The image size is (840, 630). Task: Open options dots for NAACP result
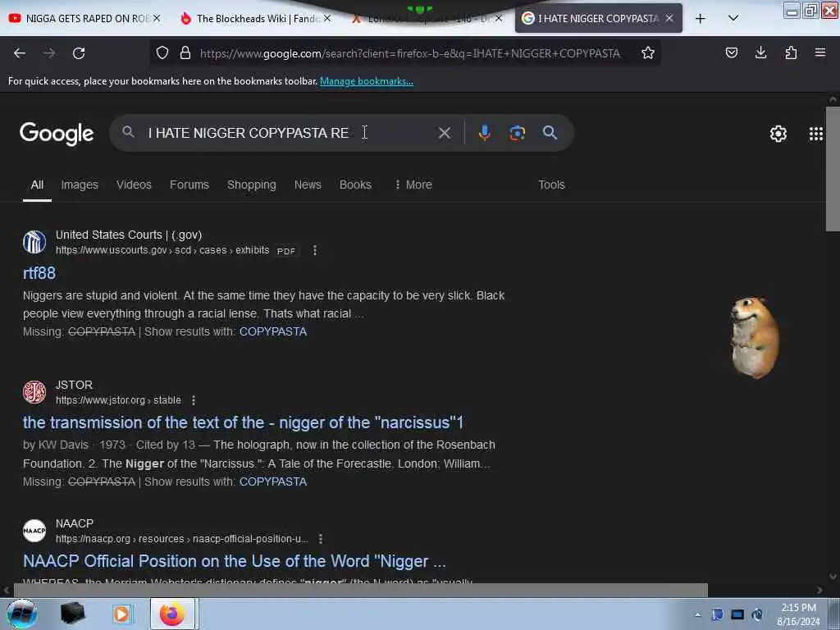[321, 539]
